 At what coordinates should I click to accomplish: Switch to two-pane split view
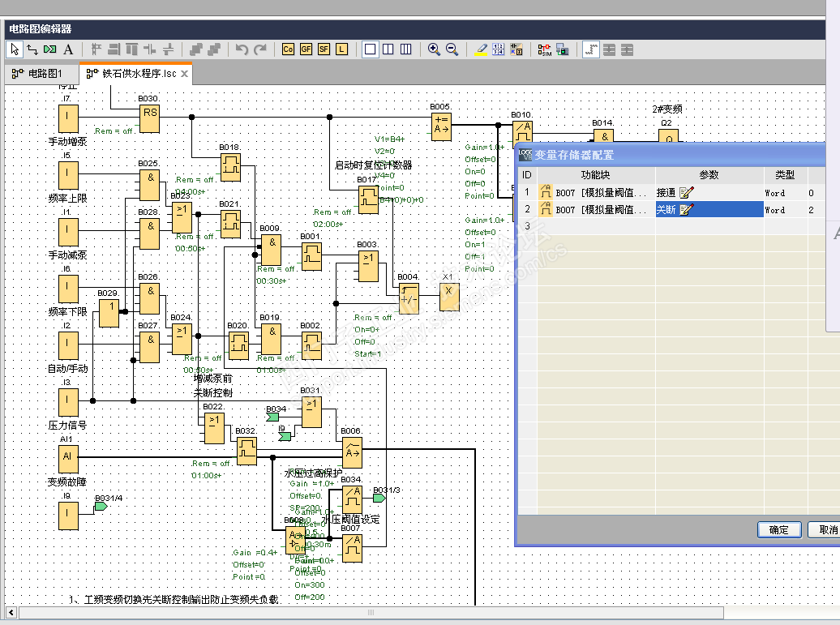click(x=388, y=49)
